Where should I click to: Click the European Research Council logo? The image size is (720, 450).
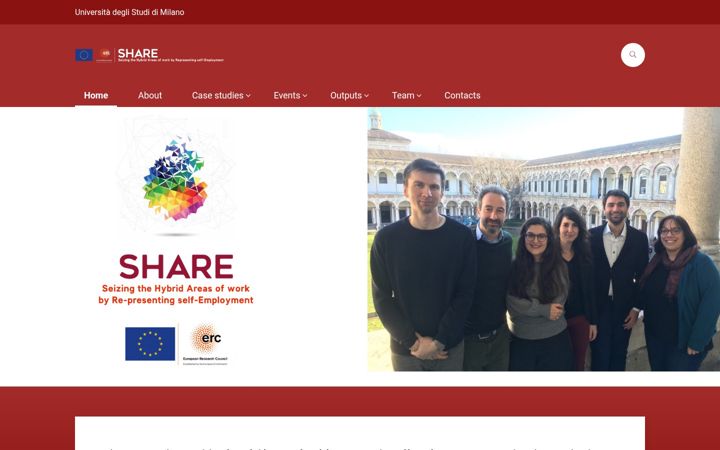coord(205,344)
